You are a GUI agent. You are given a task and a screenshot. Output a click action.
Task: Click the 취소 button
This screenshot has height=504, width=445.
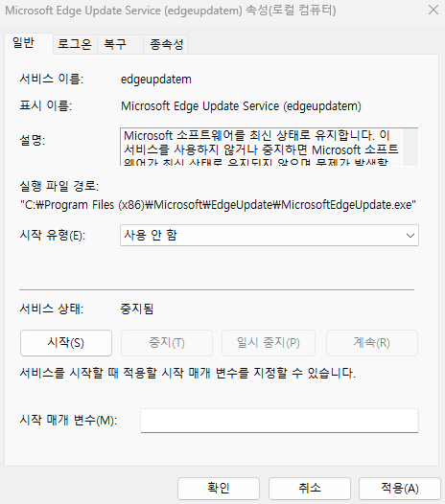310,488
